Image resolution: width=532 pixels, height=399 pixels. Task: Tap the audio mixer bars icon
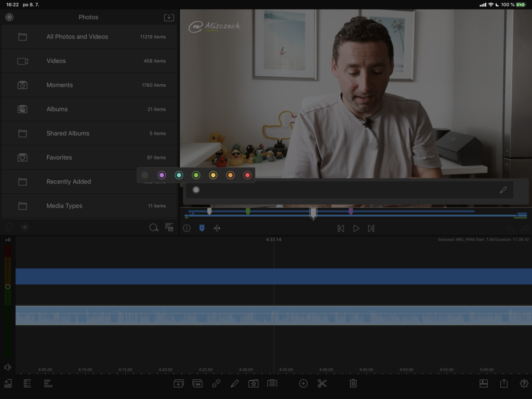click(48, 383)
